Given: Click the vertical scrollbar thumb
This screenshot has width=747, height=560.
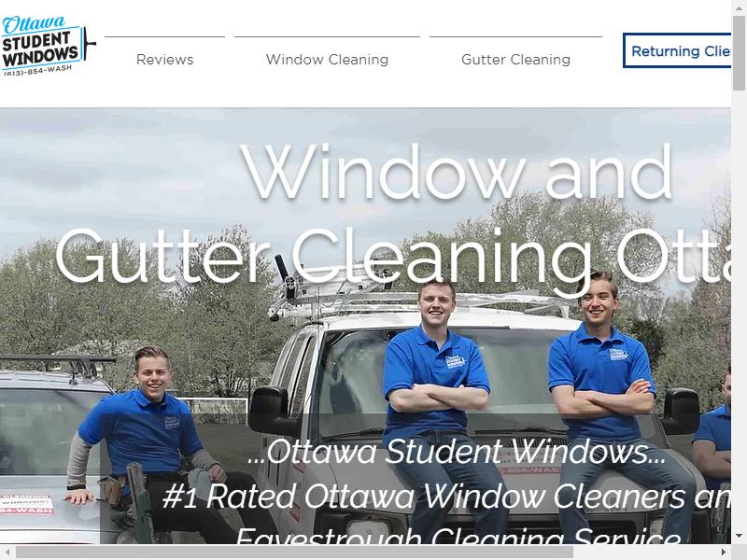Looking at the screenshot, I should [x=739, y=52].
